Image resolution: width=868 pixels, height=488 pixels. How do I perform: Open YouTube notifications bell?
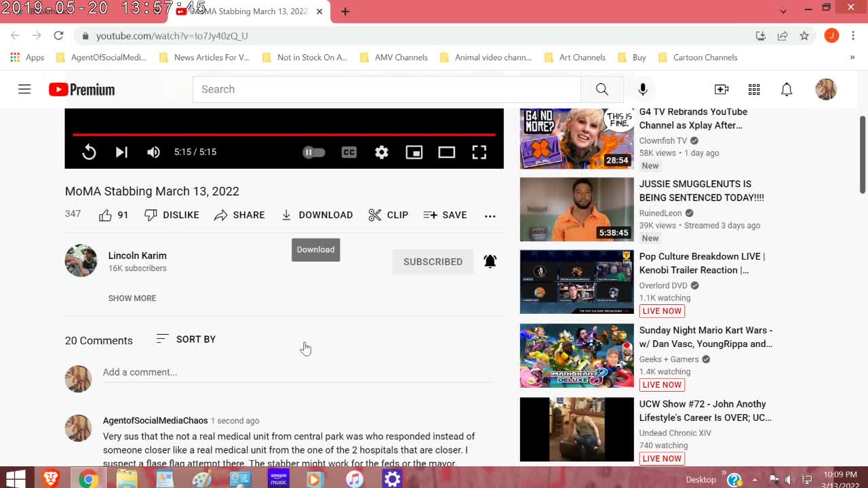coord(787,89)
